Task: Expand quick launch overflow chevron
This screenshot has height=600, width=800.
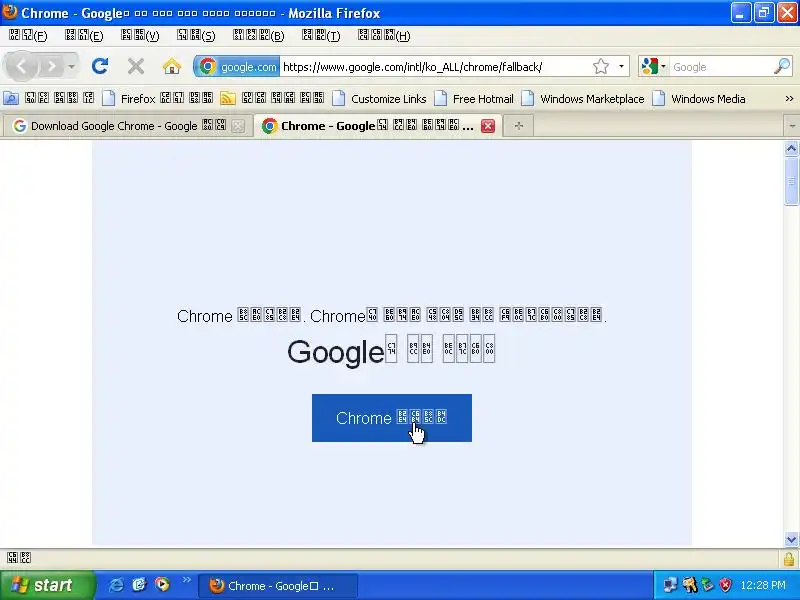Action: [186, 580]
